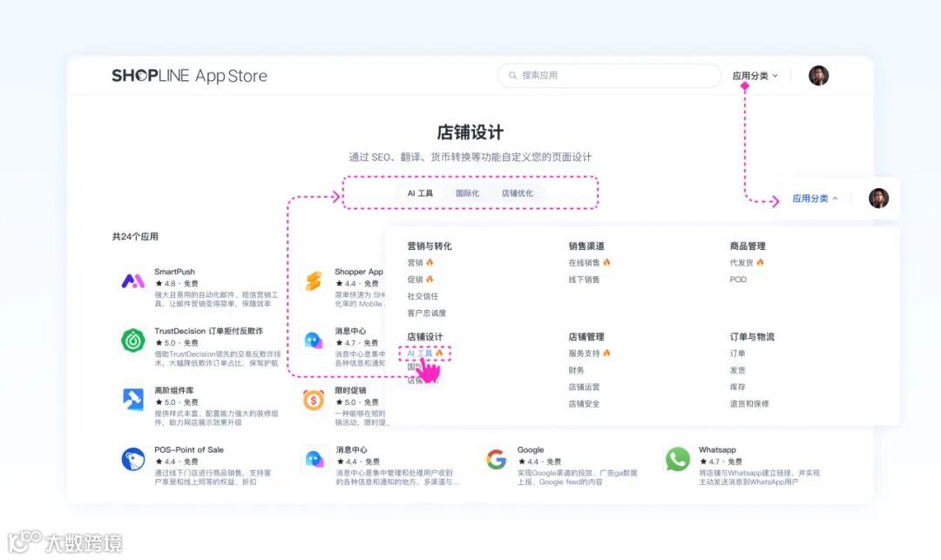Open the Shopper App icon
Viewport: 941px width, 560px height.
click(314, 280)
